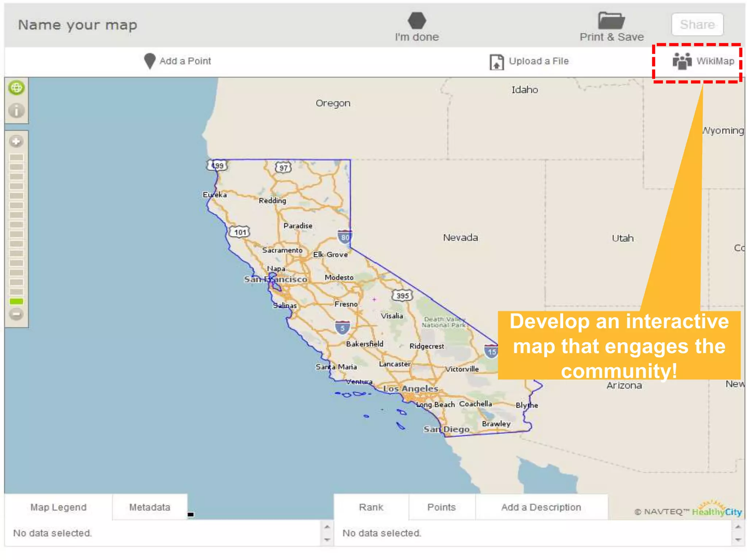The image size is (747, 560).
Task: Click the Upload a File label
Action: click(539, 61)
